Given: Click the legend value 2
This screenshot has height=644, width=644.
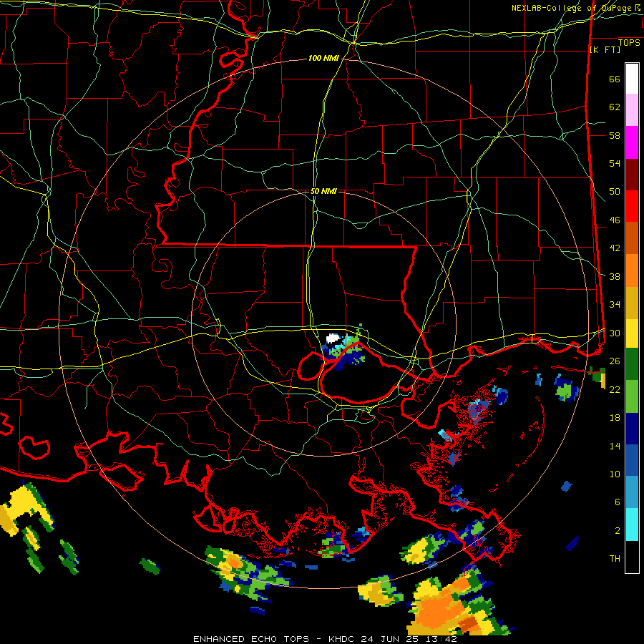Looking at the screenshot, I should click(617, 530).
